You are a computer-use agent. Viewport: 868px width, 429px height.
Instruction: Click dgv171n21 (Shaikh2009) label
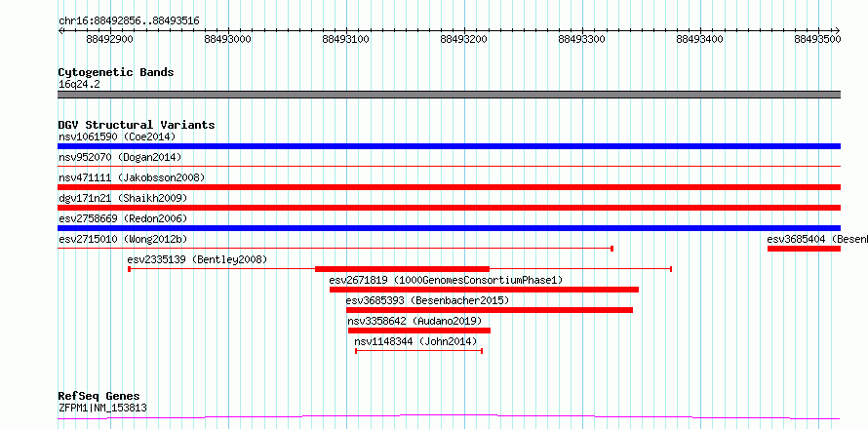[123, 198]
